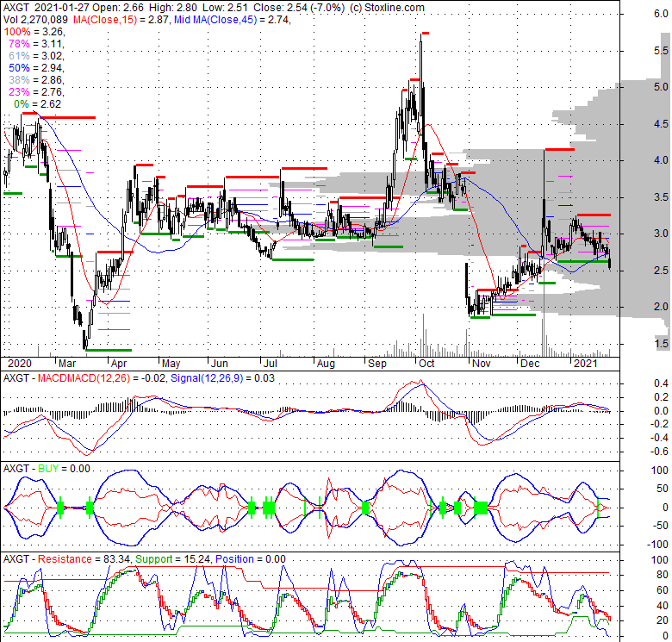The image size is (672, 642).
Task: Click the 2.0 price axis label
Action: coord(661,307)
